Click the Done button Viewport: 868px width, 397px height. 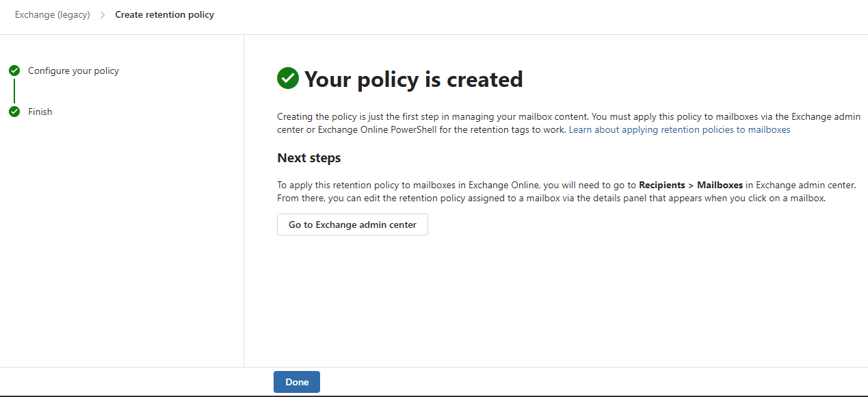[x=297, y=382]
